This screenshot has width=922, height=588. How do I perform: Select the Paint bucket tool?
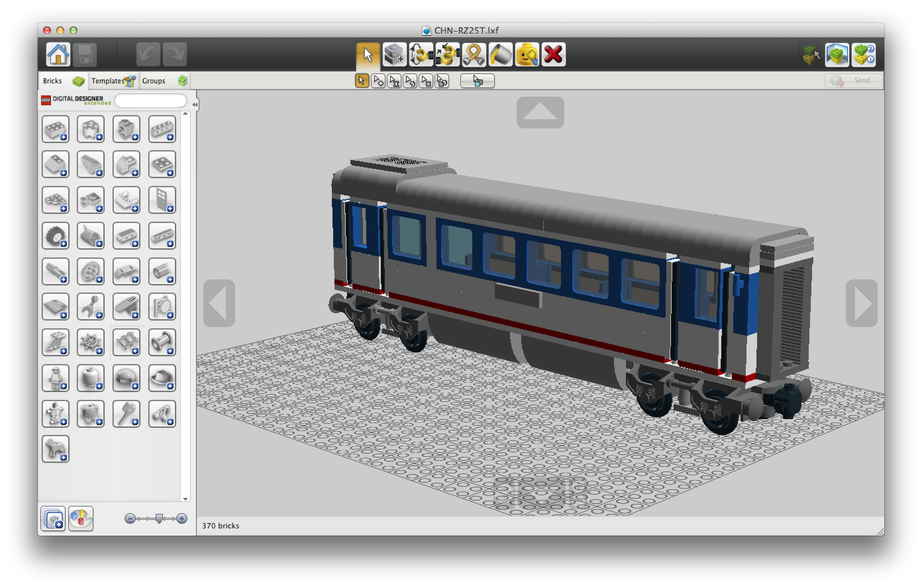tap(500, 55)
